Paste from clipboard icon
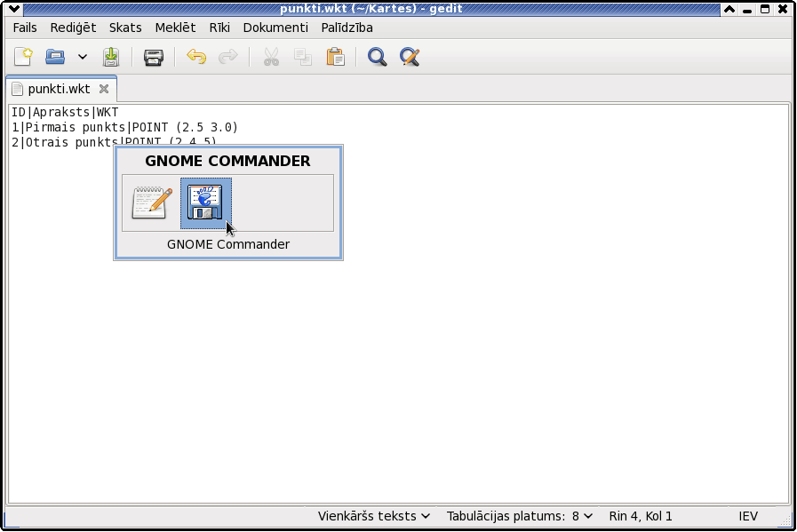Image resolution: width=797 pixels, height=532 pixels. point(336,57)
